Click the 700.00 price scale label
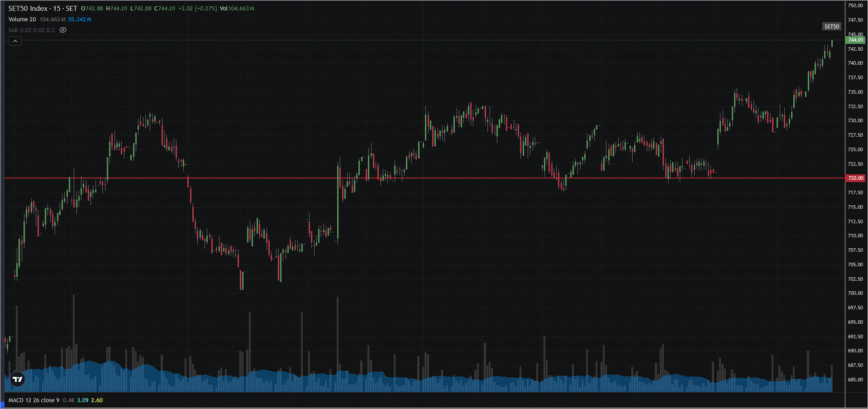 (x=855, y=293)
